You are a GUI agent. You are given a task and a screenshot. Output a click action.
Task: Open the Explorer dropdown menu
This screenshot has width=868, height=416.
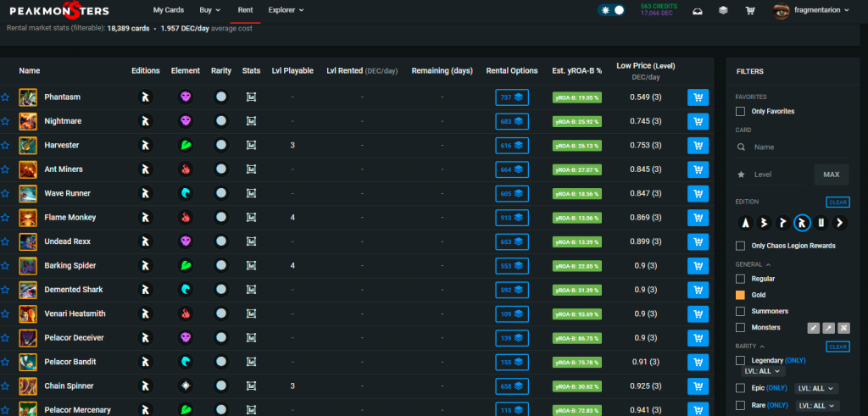tap(287, 10)
